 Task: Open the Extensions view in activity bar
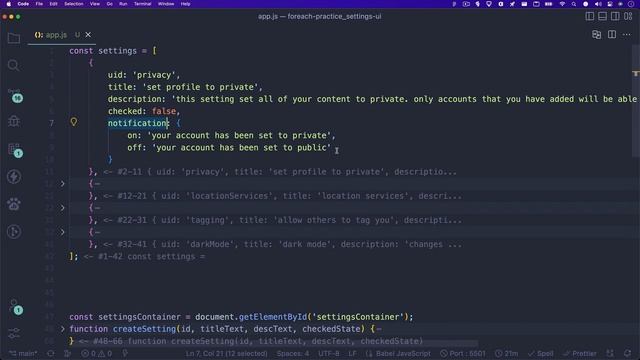point(15,150)
